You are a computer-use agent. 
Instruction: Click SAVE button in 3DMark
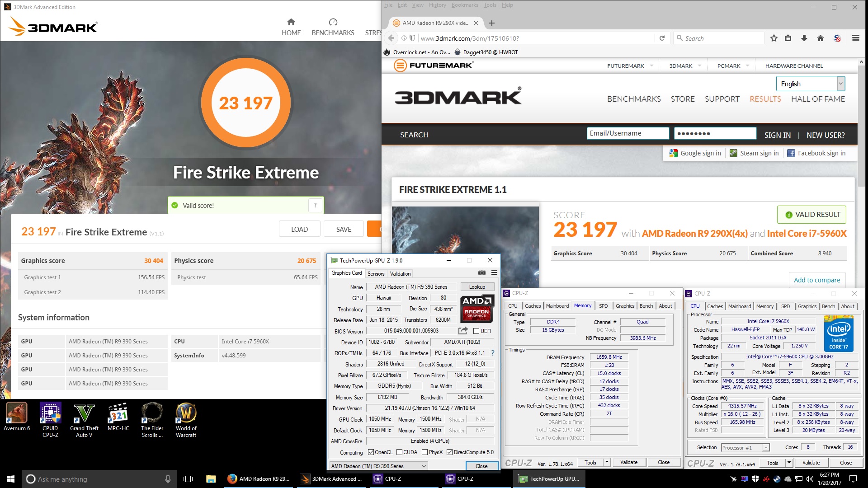tap(344, 229)
